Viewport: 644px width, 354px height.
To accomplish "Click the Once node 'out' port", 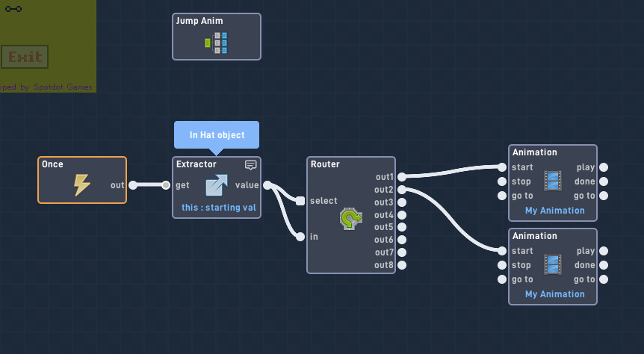I will point(133,185).
